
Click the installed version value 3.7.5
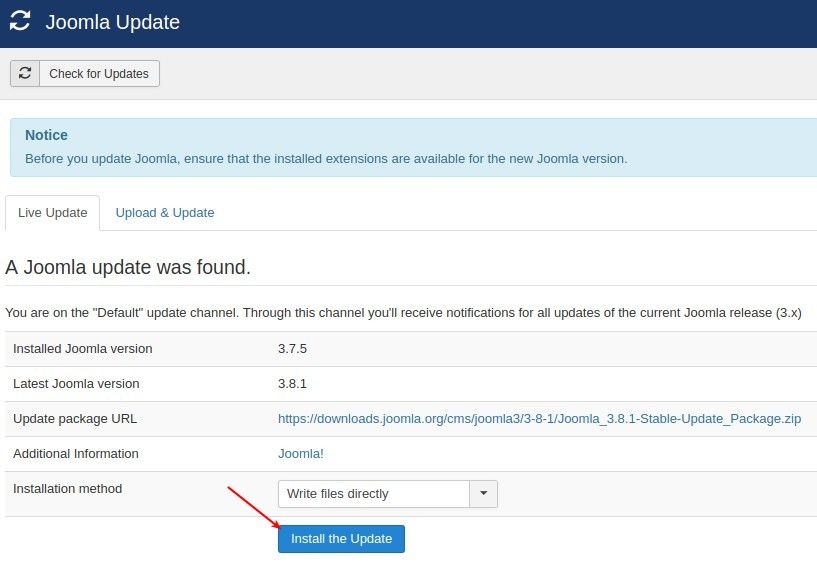(x=292, y=349)
